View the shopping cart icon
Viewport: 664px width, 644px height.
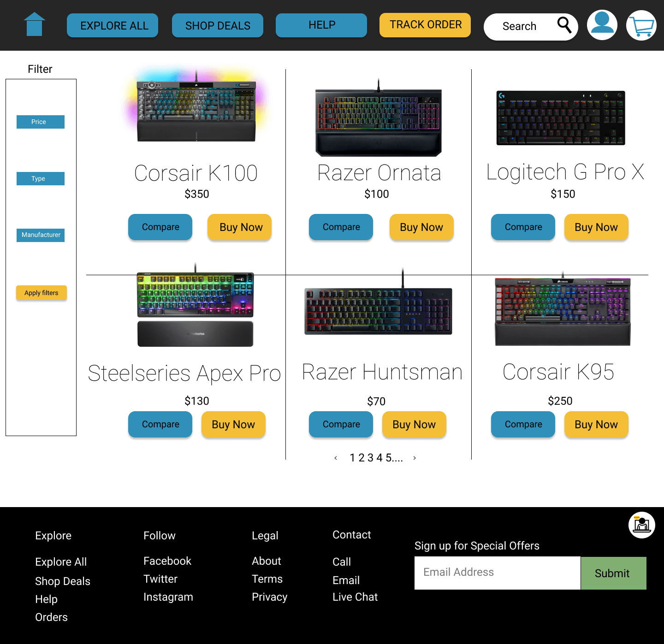640,25
